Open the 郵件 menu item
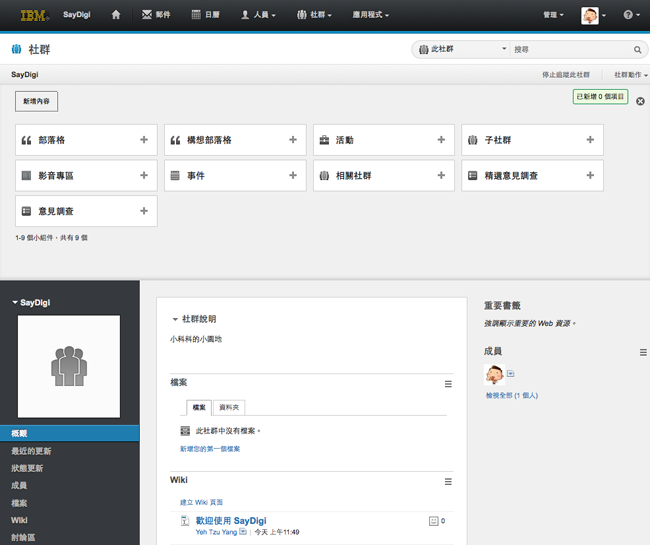This screenshot has height=545, width=650. (x=156, y=15)
